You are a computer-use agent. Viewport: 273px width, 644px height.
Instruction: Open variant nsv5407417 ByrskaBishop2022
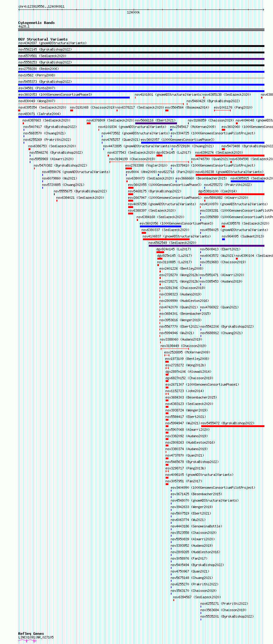[x=50, y=127]
